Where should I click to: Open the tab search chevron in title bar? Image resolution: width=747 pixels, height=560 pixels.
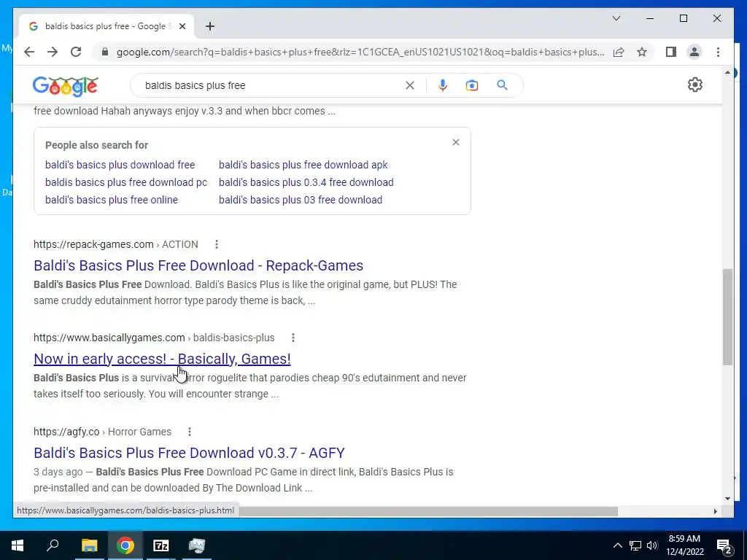click(616, 18)
